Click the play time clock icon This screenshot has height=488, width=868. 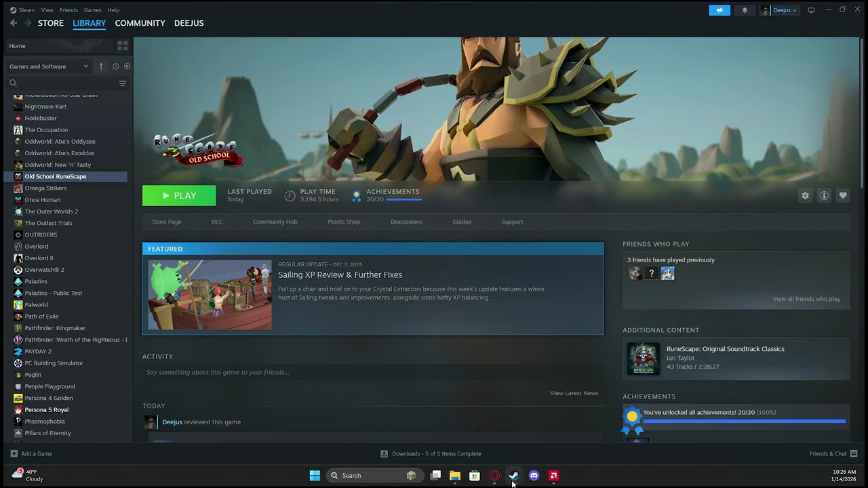(x=290, y=196)
